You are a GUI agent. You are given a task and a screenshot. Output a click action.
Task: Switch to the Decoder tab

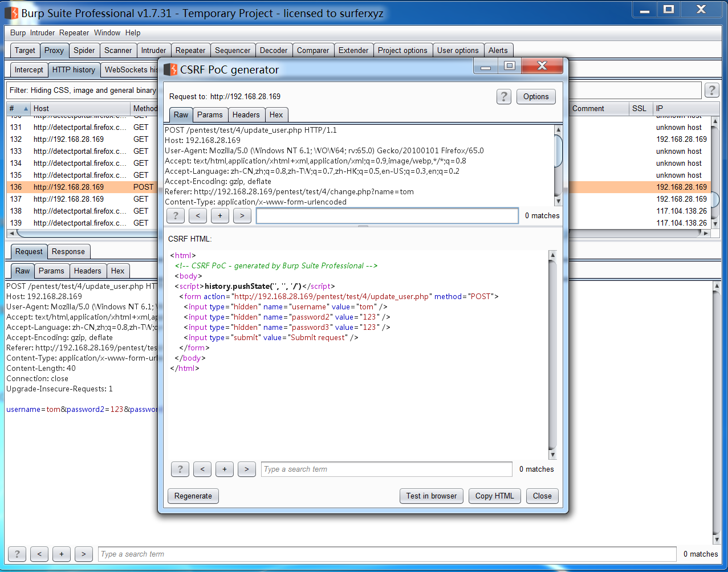274,50
